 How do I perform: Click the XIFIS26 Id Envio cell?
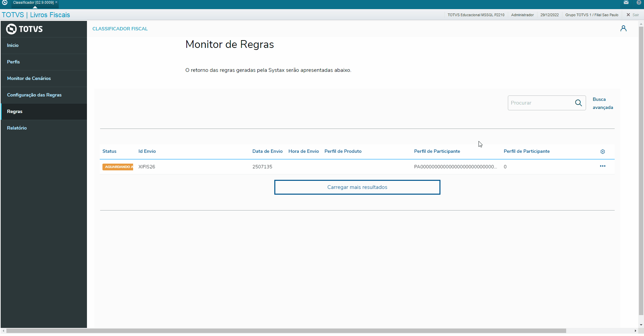click(x=147, y=167)
